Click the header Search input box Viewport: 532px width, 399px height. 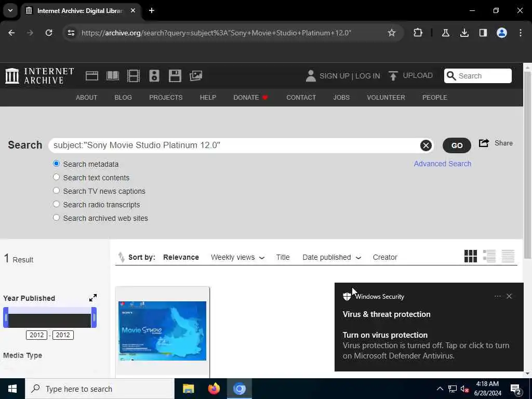(478, 76)
